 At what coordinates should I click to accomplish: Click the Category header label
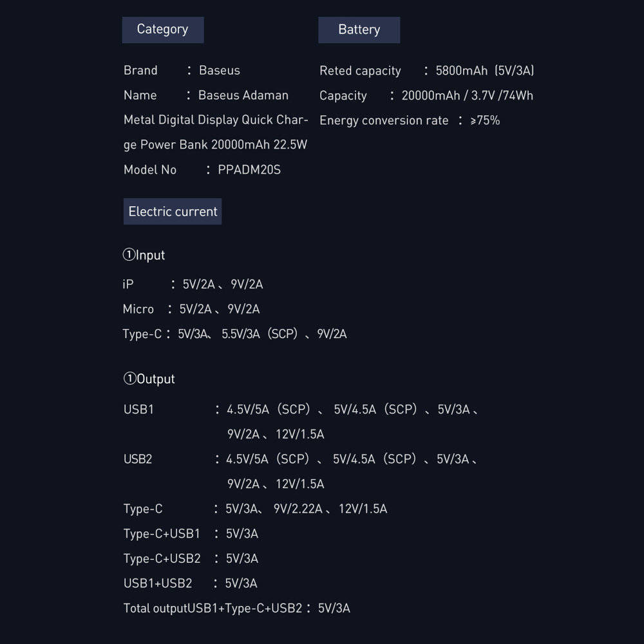pos(162,30)
